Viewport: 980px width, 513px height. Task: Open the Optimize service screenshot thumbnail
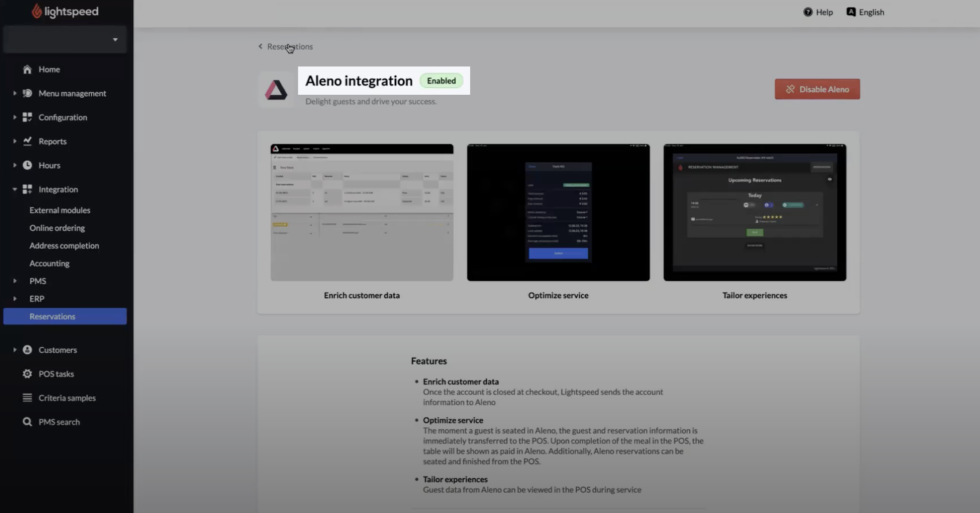point(558,212)
